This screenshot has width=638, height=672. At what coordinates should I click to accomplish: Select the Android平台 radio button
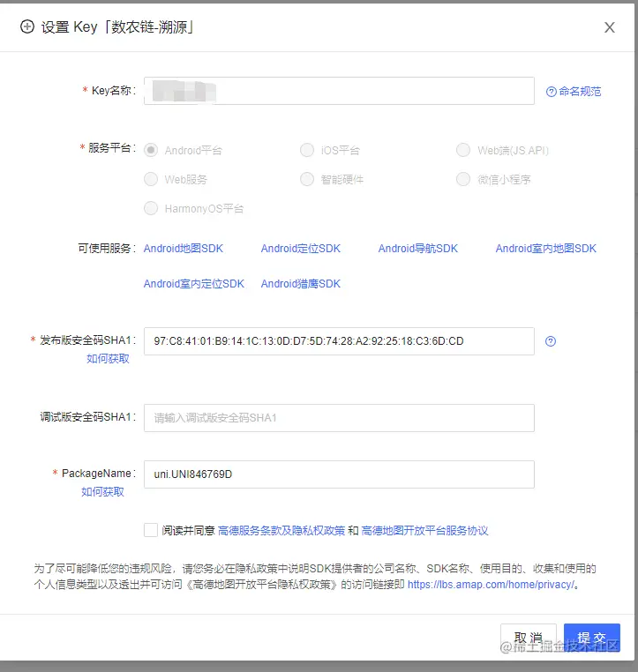pyautogui.click(x=151, y=151)
